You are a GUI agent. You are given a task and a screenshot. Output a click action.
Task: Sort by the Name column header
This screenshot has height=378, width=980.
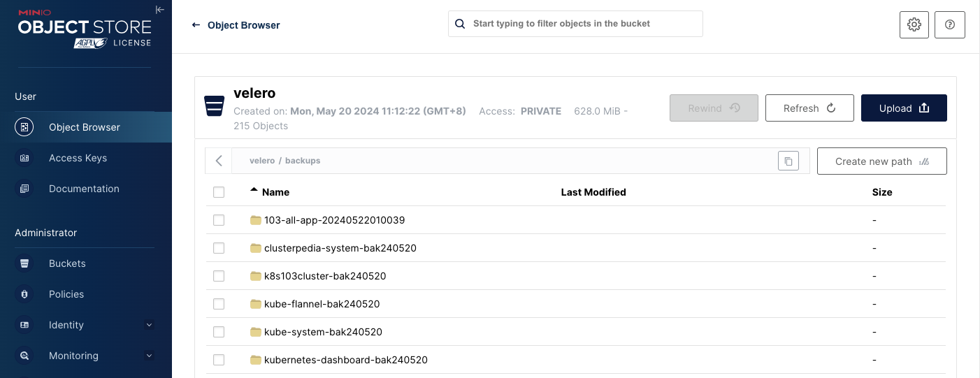pyautogui.click(x=275, y=192)
